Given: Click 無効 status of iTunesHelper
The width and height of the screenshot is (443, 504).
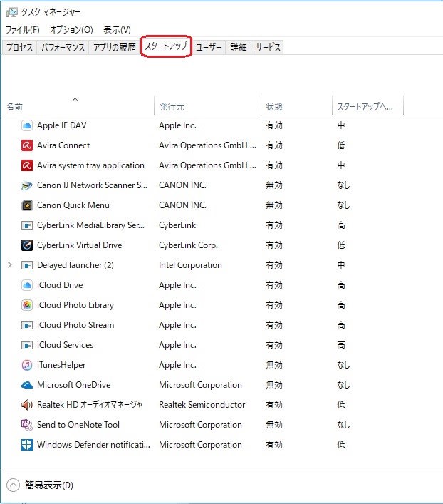Looking at the screenshot, I should coord(274,365).
